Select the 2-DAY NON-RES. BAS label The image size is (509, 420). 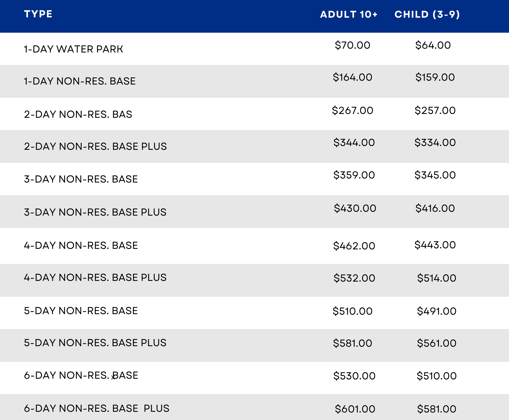(x=78, y=114)
